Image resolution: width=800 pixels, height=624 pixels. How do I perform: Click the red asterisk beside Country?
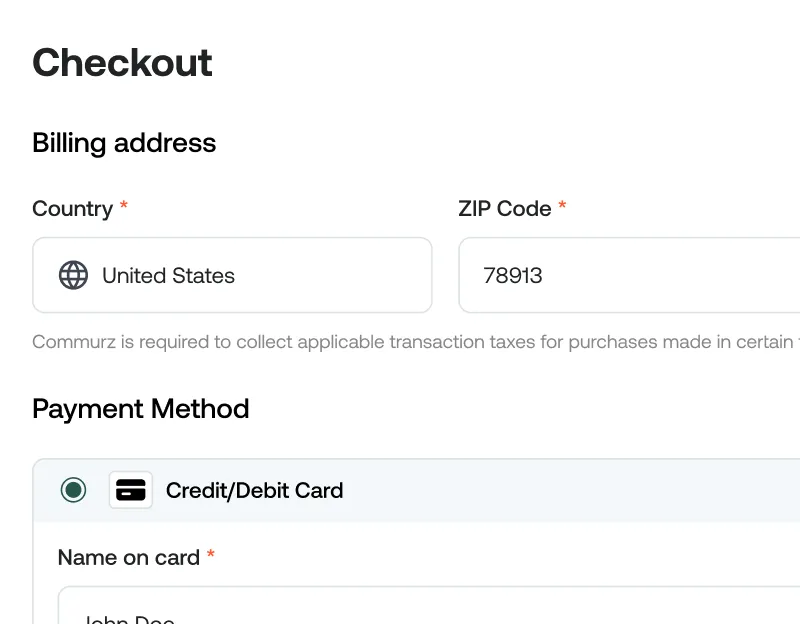click(124, 207)
